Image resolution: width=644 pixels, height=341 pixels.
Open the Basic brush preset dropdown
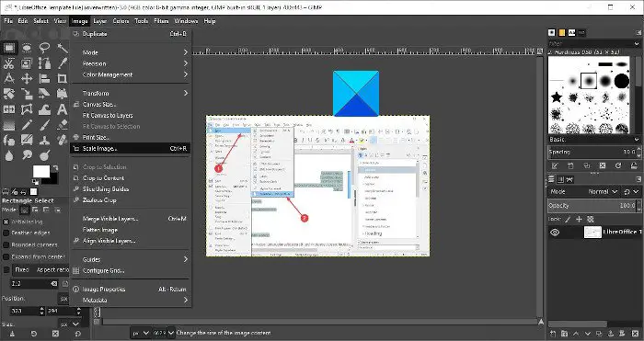pos(594,140)
